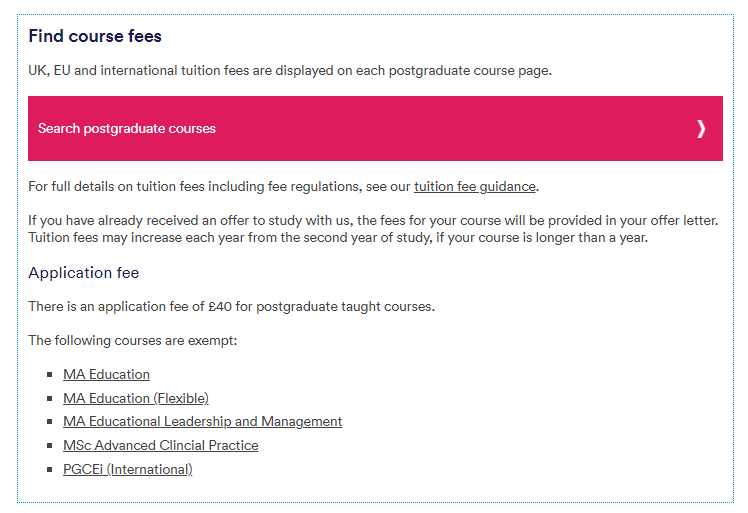Click the Find course fees heading
The image size is (748, 513).
(95, 36)
